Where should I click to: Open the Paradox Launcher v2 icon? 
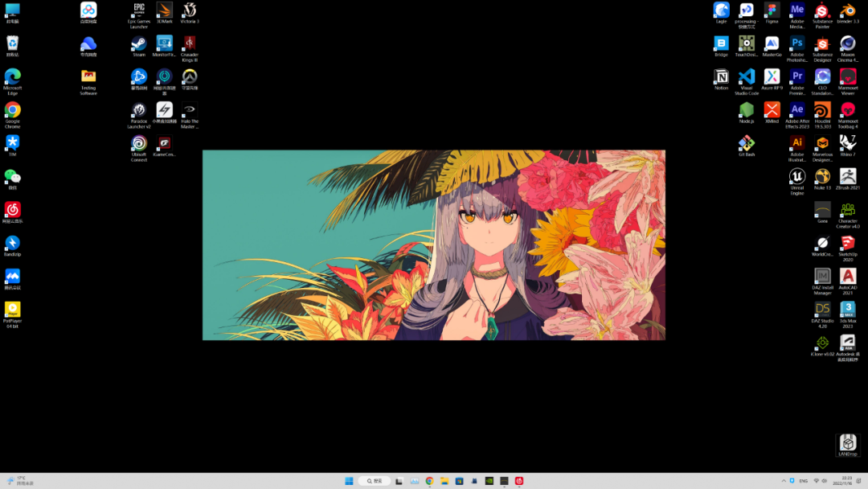coord(139,115)
